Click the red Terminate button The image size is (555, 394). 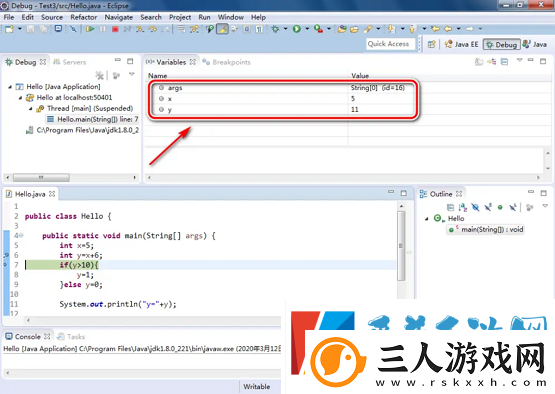[x=115, y=29]
